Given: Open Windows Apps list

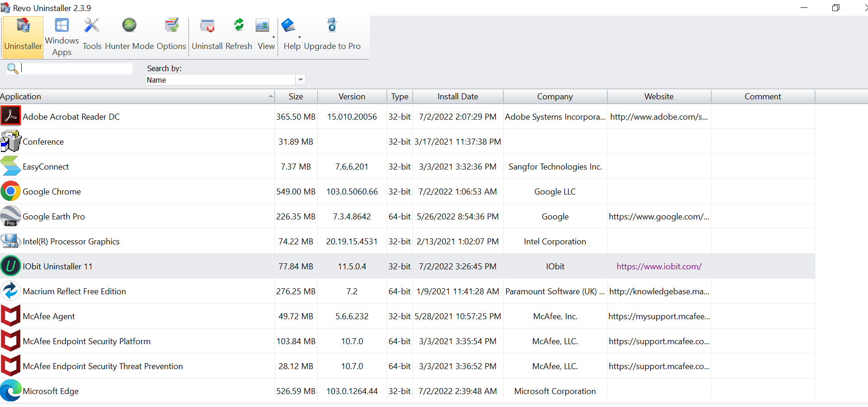Looking at the screenshot, I should coord(62,37).
